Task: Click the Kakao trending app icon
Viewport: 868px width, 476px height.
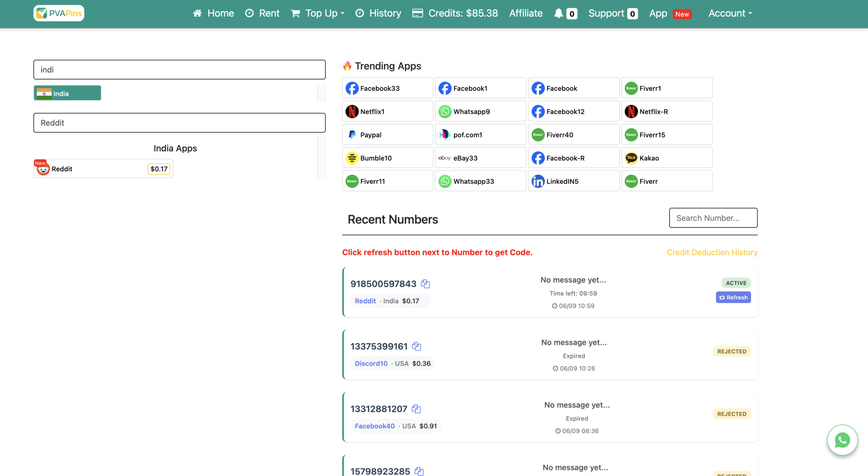Action: (x=667, y=157)
